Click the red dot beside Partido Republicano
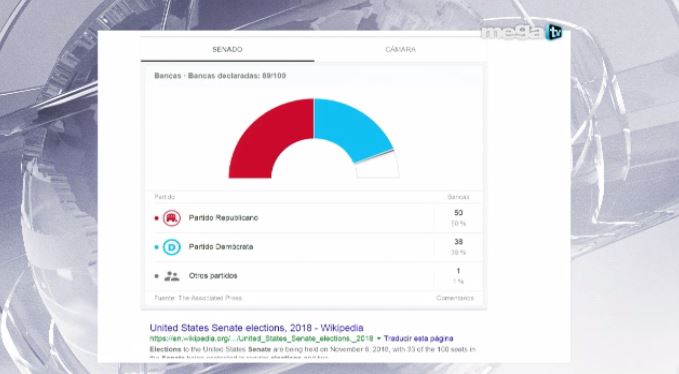The image size is (679, 374). (x=156, y=218)
